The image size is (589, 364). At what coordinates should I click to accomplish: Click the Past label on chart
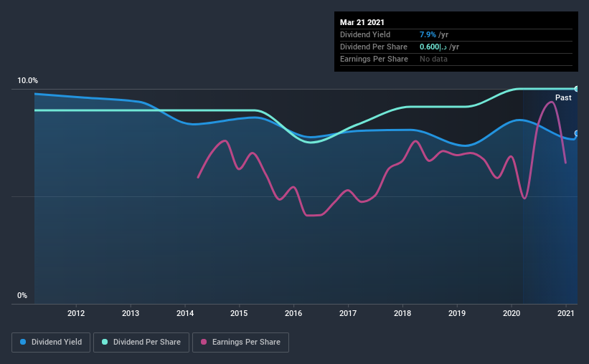point(563,97)
